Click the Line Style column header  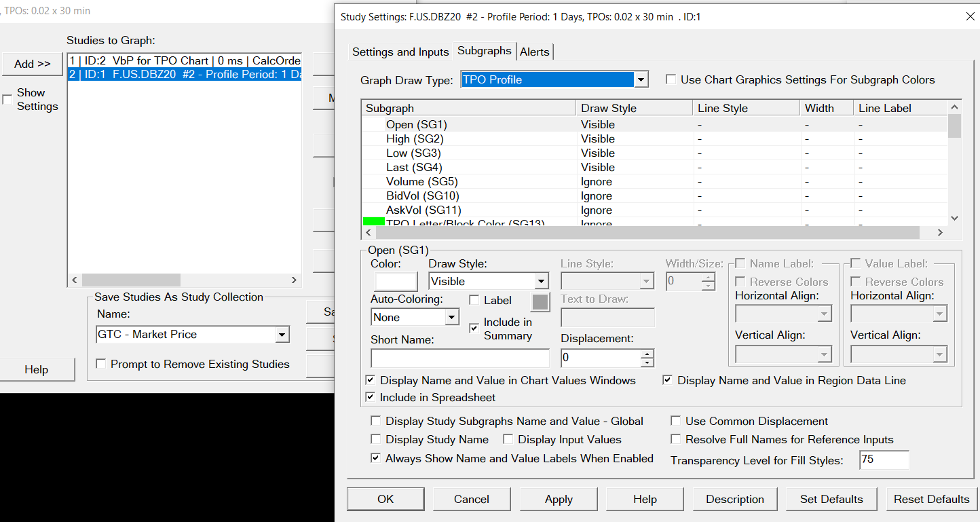(x=747, y=108)
